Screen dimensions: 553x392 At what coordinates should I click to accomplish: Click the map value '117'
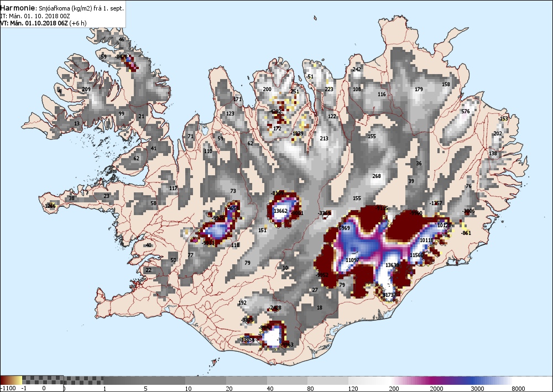(x=173, y=188)
